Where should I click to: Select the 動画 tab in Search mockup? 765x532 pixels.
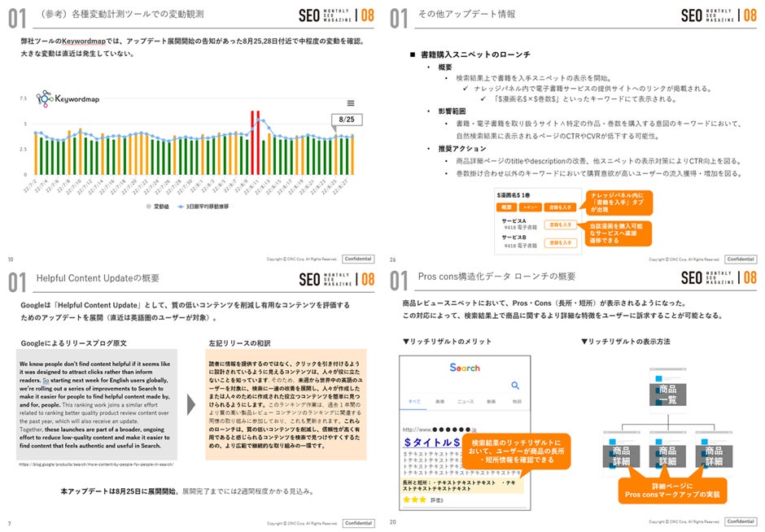point(492,401)
